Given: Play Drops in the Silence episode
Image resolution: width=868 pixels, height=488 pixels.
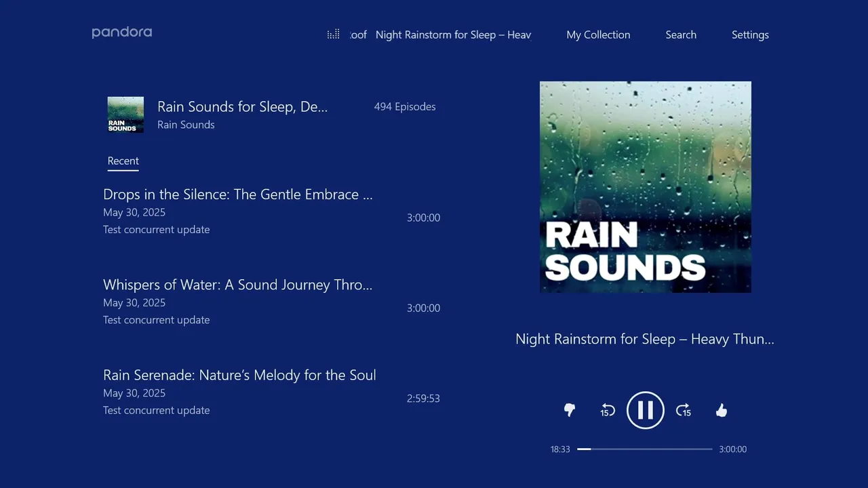Looking at the screenshot, I should [x=271, y=211].
